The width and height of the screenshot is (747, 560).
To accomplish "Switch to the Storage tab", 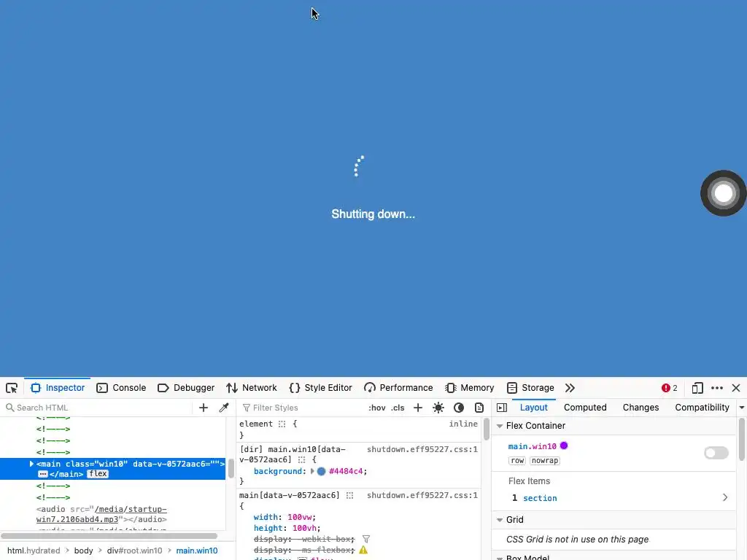I will [531, 388].
